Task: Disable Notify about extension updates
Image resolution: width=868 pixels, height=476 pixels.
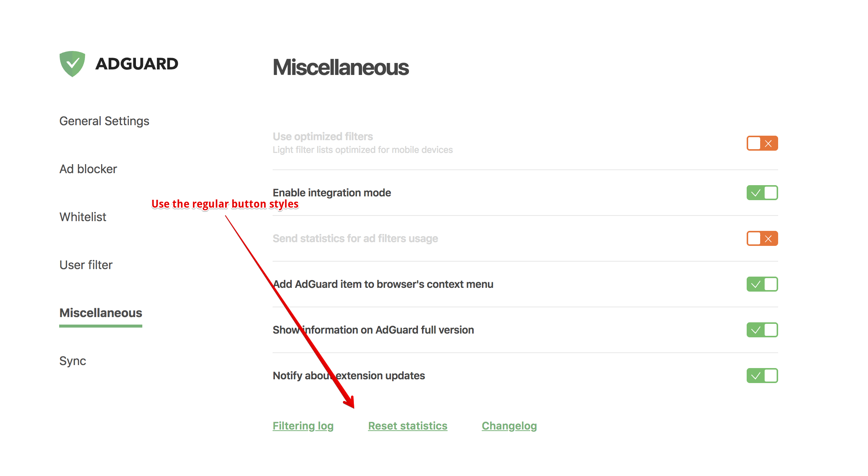Action: click(x=762, y=376)
